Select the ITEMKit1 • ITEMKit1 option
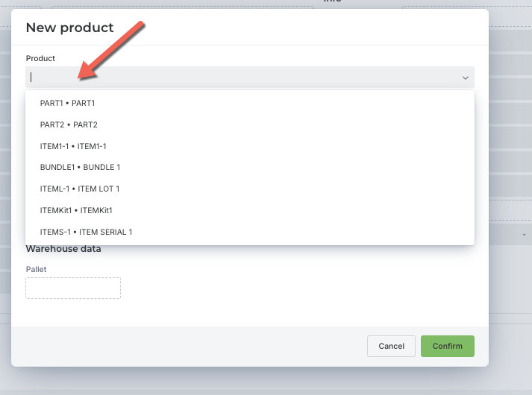The image size is (532, 395). pos(250,210)
